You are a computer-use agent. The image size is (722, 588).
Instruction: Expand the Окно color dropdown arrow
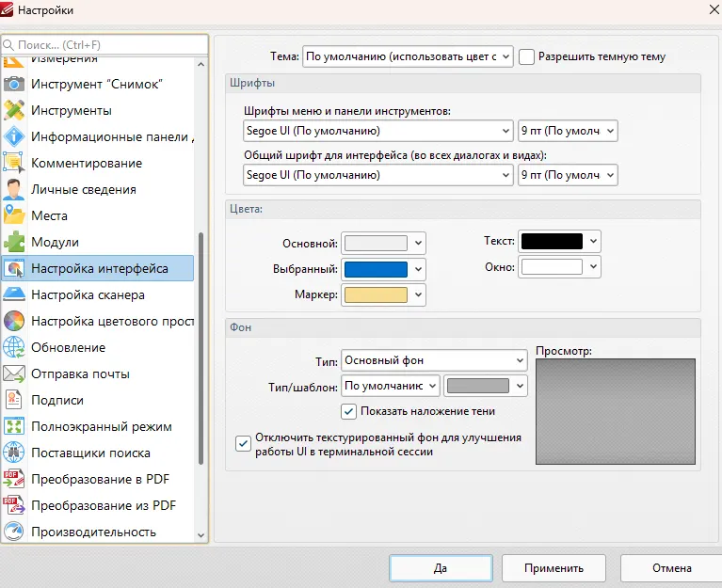(593, 266)
